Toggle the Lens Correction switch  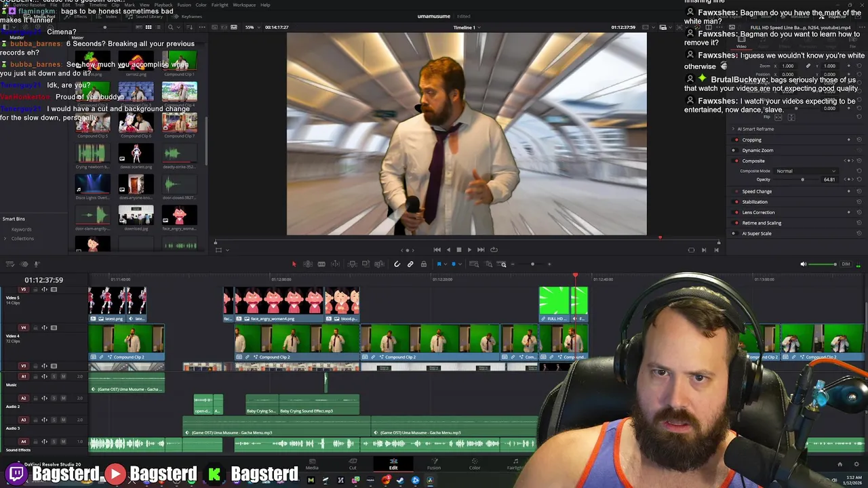(x=735, y=212)
